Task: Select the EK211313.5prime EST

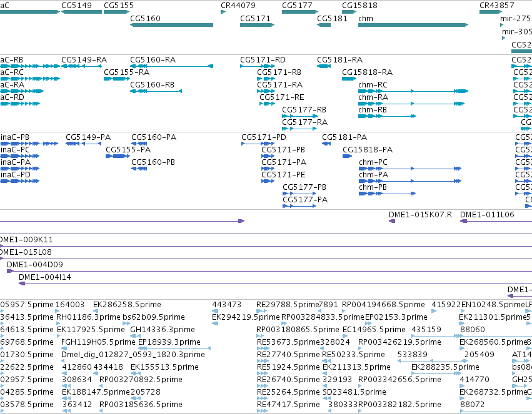Action: click(325, 373)
